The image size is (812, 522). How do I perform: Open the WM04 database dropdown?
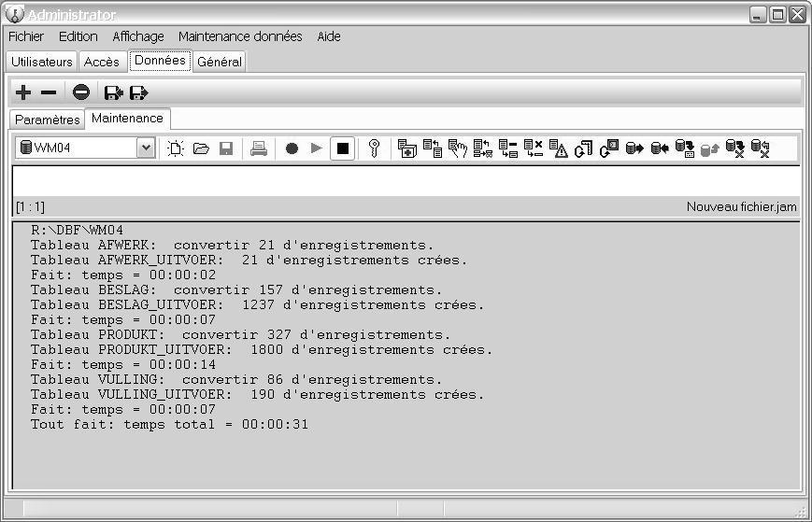coord(146,148)
